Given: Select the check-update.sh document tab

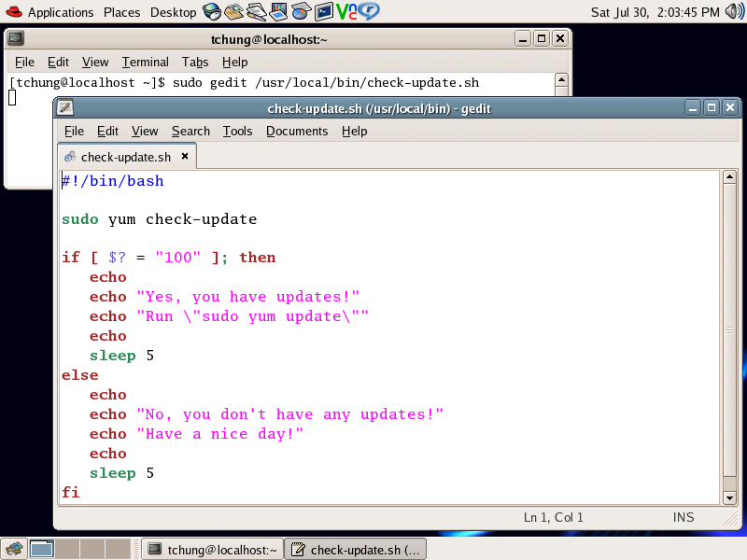Looking at the screenshot, I should click(x=127, y=157).
